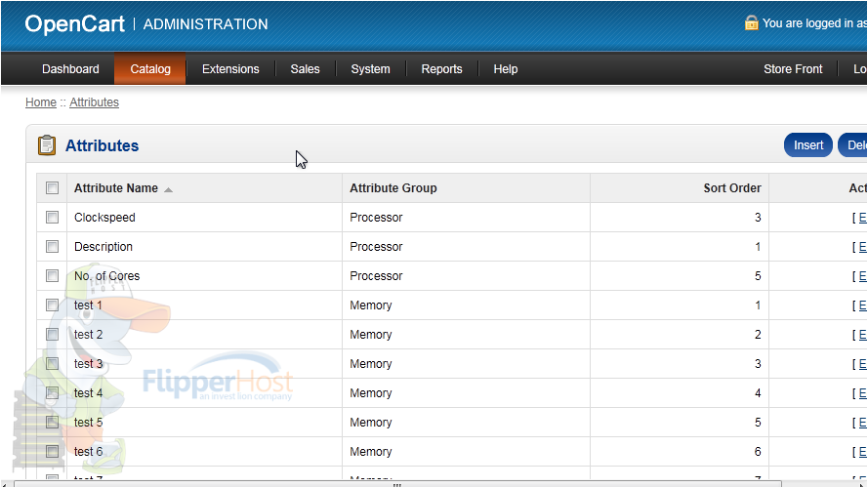Click the No. of Cores name
This screenshot has width=868, height=488.
[x=106, y=276]
